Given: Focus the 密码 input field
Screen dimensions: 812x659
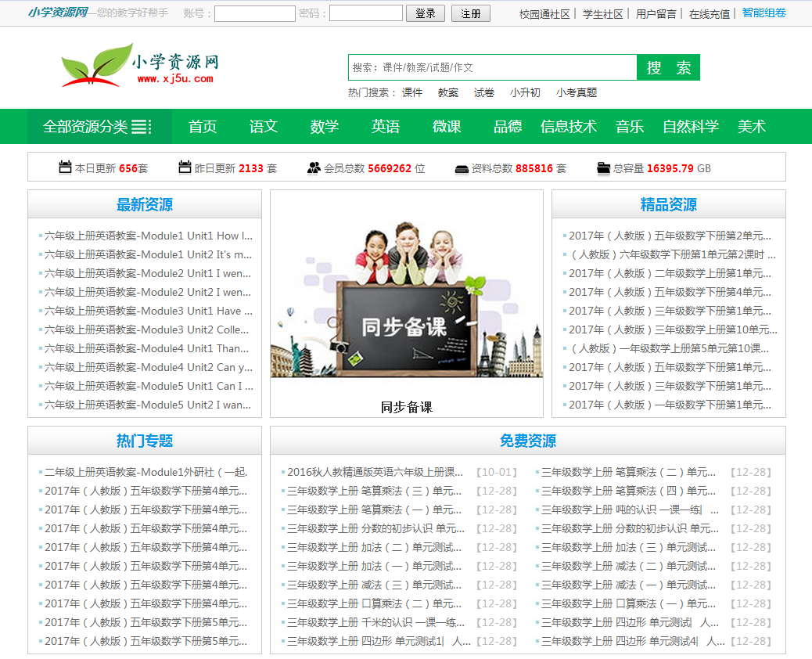Looking at the screenshot, I should [x=365, y=14].
